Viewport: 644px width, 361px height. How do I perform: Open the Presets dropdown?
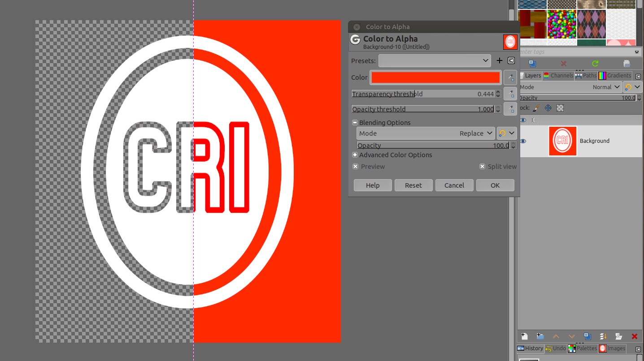pyautogui.click(x=435, y=60)
